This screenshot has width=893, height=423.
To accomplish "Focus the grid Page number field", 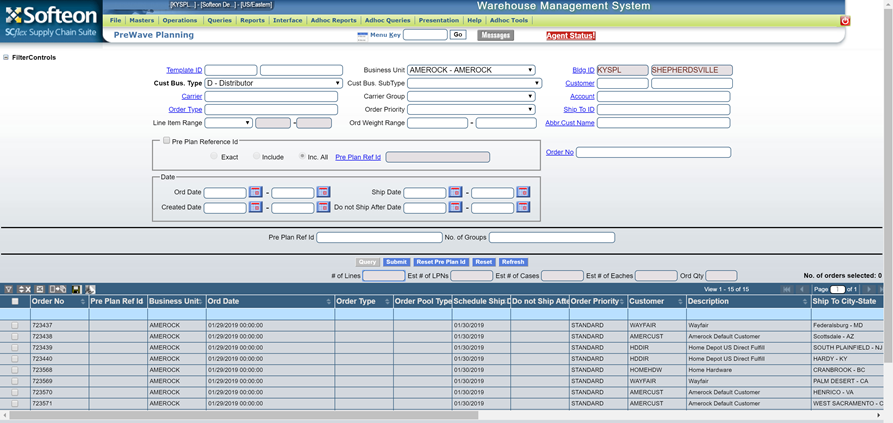I will pyautogui.click(x=837, y=290).
